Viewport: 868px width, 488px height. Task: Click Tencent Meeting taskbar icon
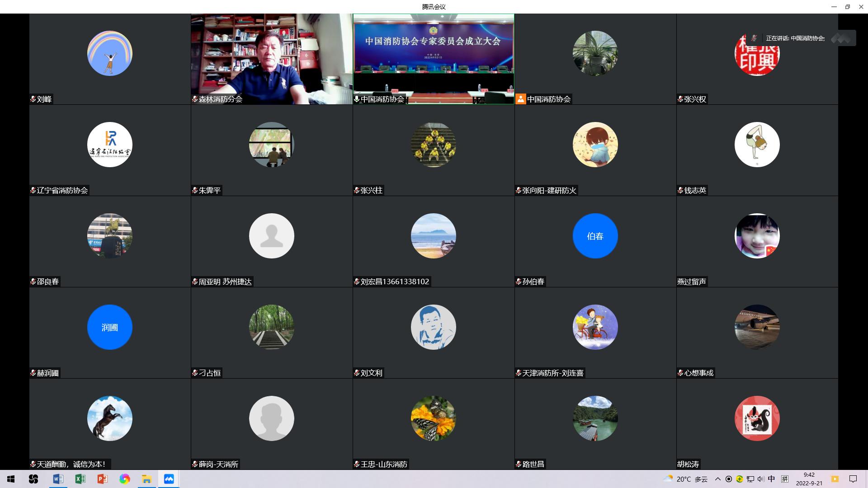point(169,479)
